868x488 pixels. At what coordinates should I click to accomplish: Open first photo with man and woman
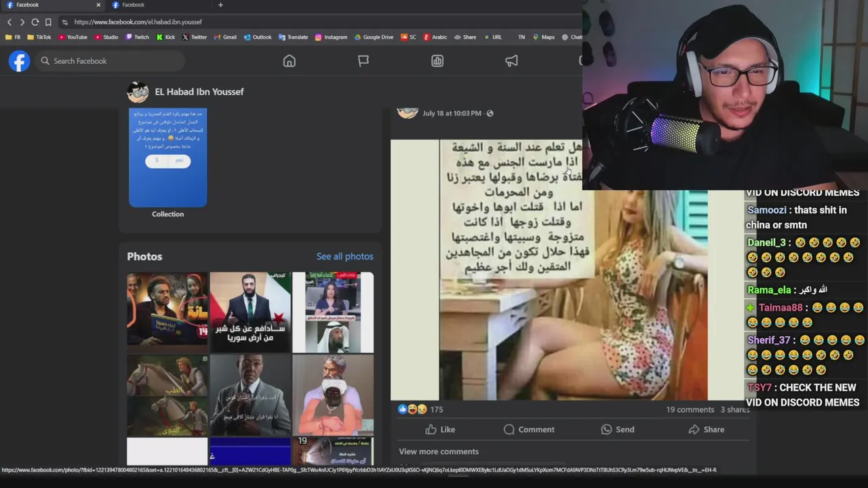[167, 312]
